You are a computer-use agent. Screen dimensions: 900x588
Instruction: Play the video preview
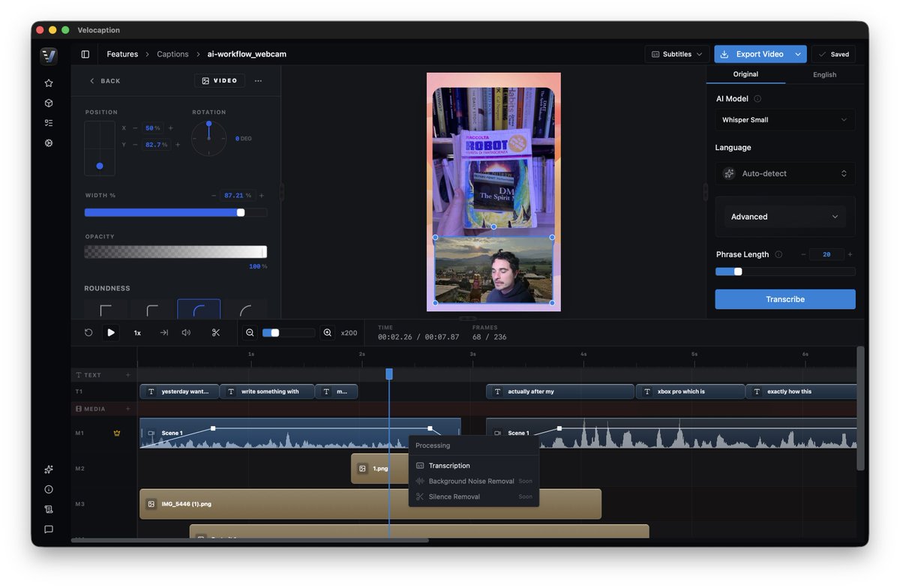point(111,332)
